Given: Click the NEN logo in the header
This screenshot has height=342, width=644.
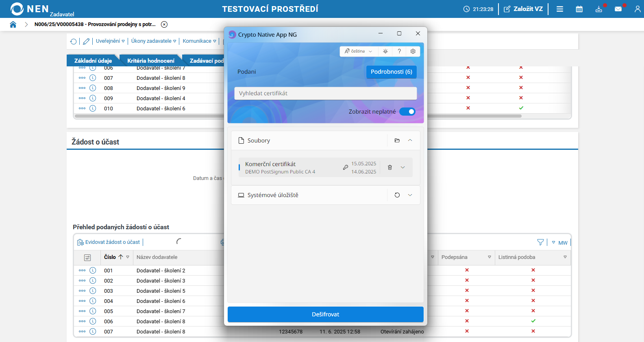Looking at the screenshot, I should [x=30, y=9].
